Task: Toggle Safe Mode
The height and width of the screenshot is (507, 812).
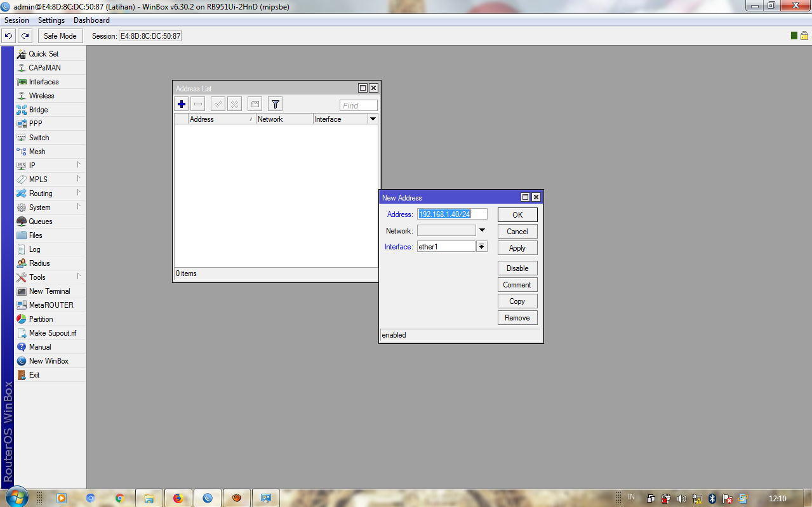Action: (x=60, y=36)
